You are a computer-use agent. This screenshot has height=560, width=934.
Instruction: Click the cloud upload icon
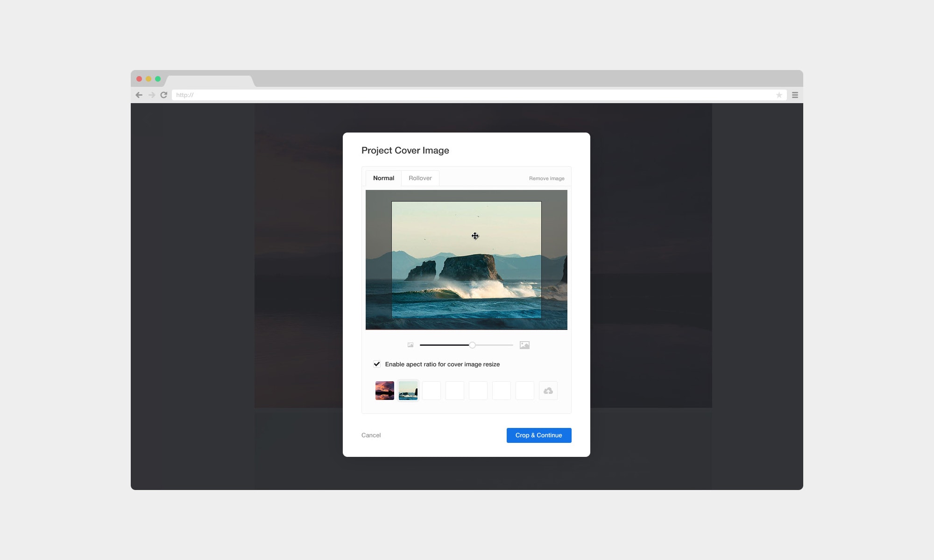(548, 391)
